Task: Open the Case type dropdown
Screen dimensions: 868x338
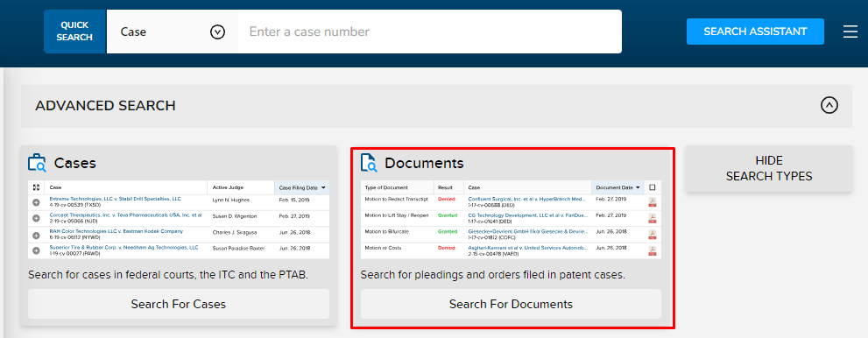Action: coord(173,32)
